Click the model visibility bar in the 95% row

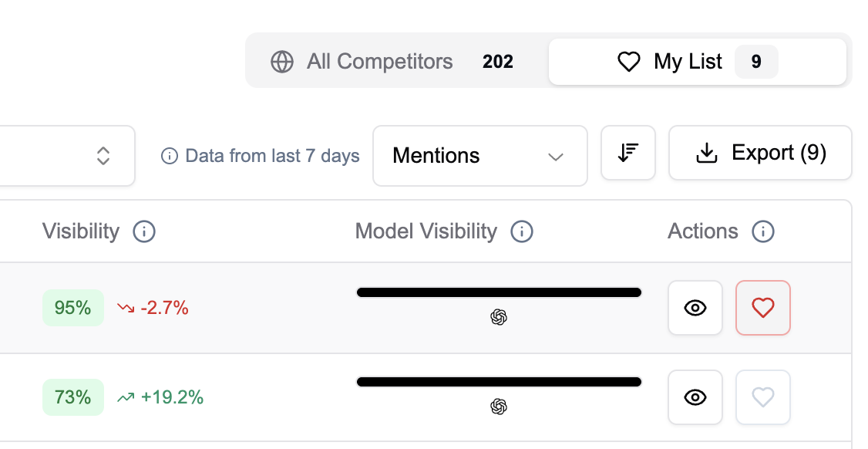(x=499, y=292)
